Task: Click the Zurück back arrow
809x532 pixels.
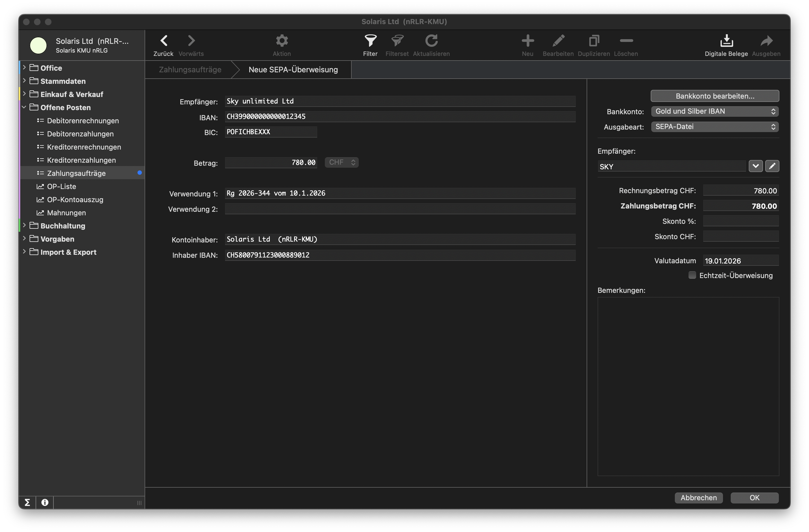Action: pos(163,41)
